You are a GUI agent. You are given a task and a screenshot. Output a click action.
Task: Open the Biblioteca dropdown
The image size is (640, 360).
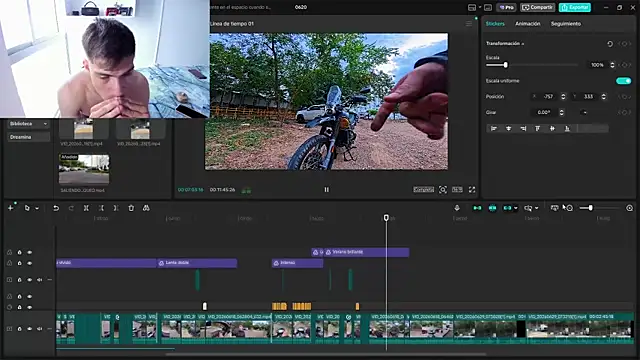tap(28, 124)
